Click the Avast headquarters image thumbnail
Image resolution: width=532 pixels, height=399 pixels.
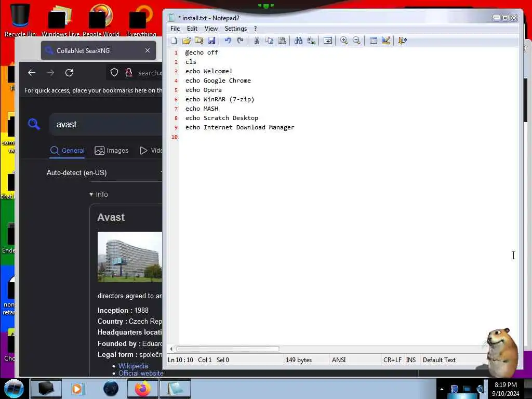(x=129, y=257)
